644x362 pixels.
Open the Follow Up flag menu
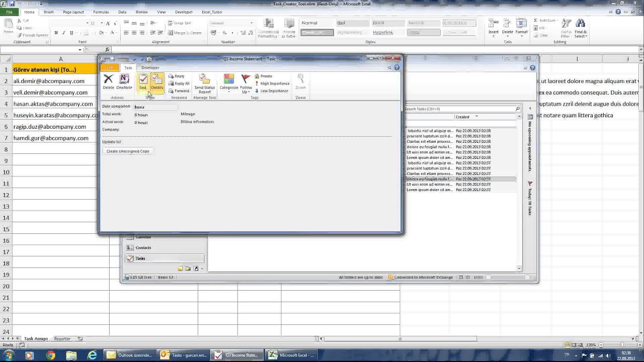[x=246, y=83]
